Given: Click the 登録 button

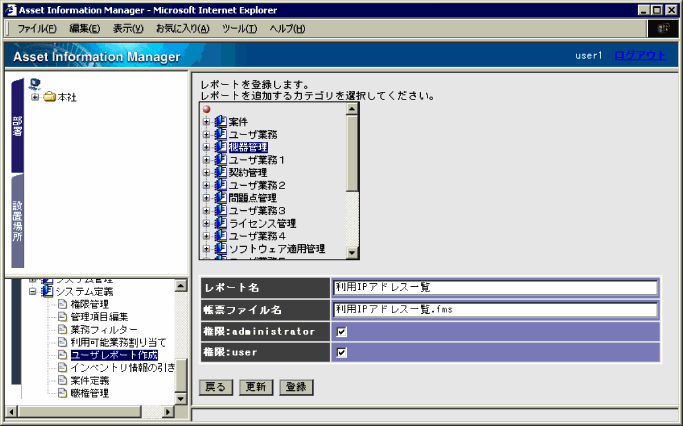Looking at the screenshot, I should (296, 387).
